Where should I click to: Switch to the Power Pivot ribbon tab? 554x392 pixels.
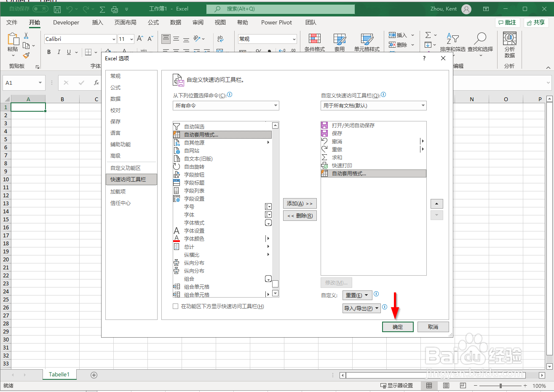click(x=276, y=22)
